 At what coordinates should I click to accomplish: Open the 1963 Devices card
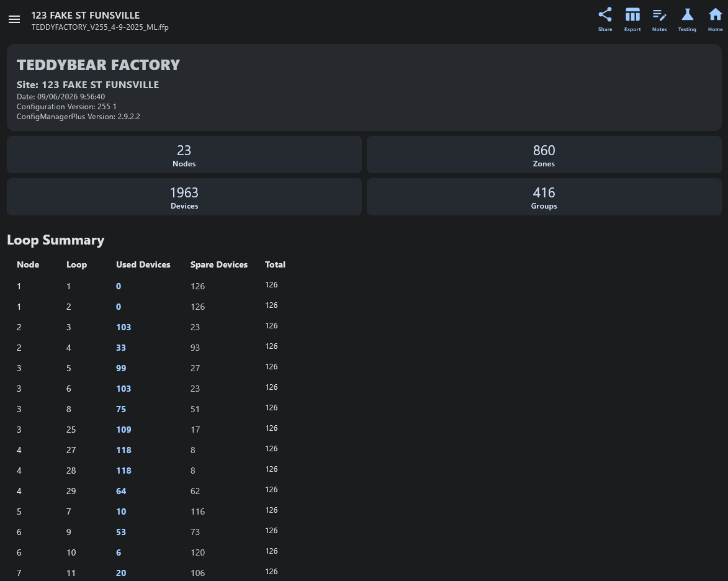184,197
